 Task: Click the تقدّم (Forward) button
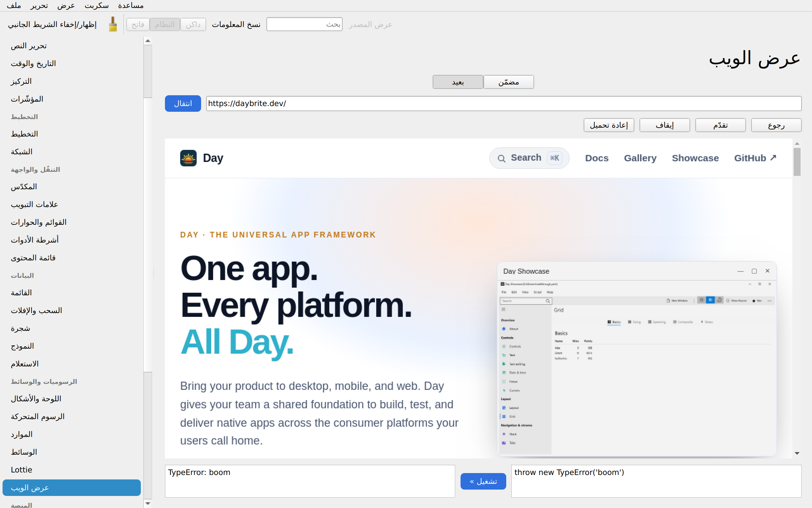(x=720, y=125)
